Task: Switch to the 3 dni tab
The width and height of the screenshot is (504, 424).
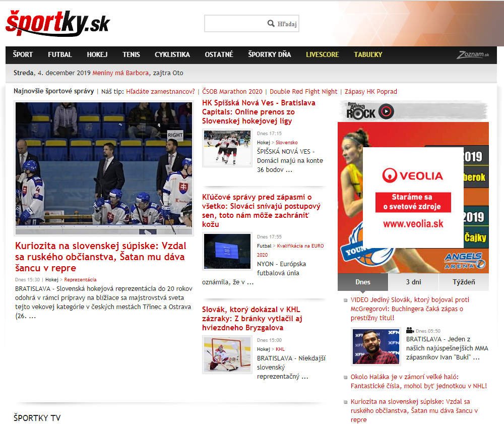Action: click(x=413, y=282)
